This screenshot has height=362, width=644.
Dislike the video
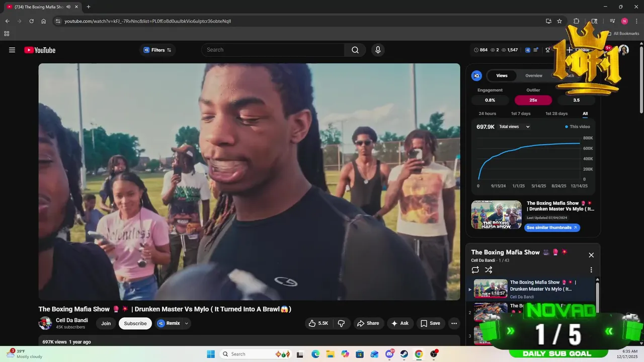(x=341, y=323)
